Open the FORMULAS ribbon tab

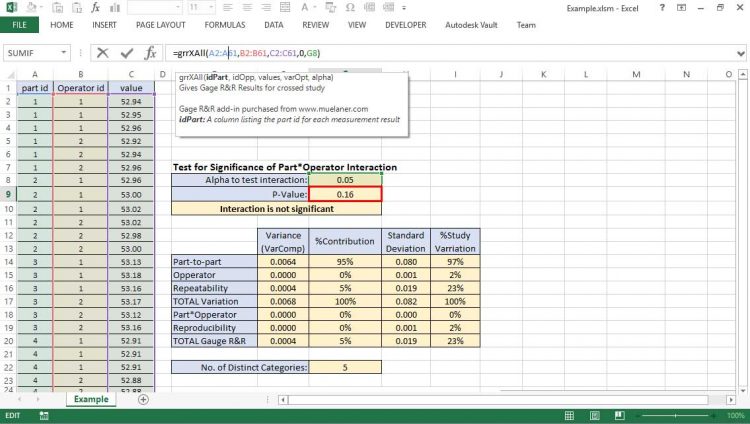pyautogui.click(x=225, y=25)
